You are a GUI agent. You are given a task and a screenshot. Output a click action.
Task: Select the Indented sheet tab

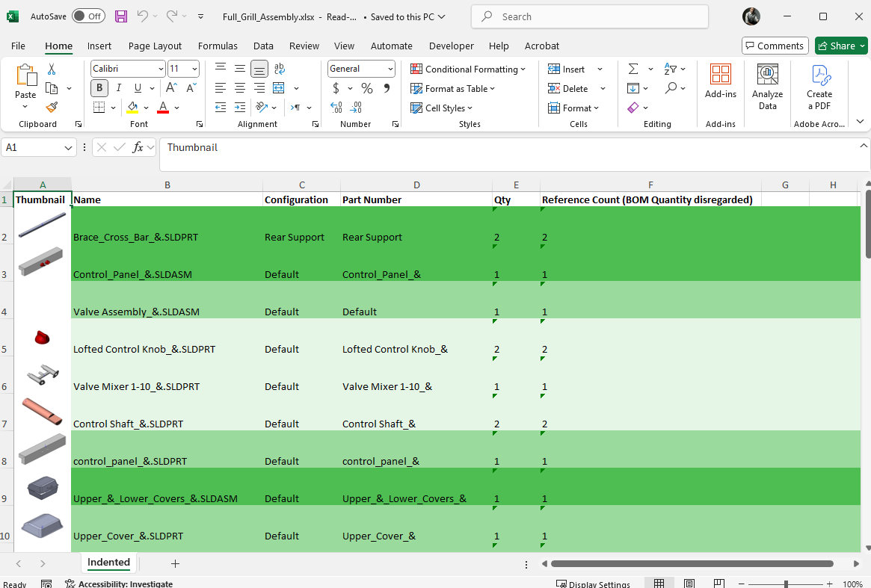109,563
